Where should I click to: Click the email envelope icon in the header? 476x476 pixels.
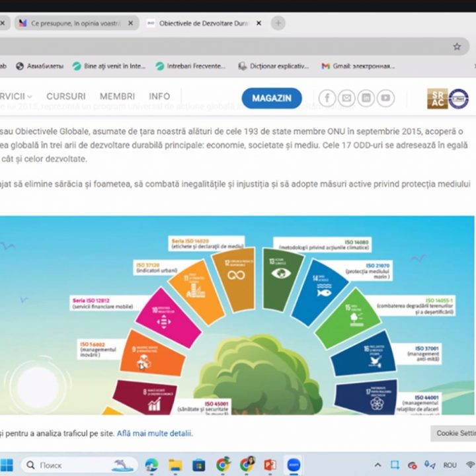[x=346, y=98]
